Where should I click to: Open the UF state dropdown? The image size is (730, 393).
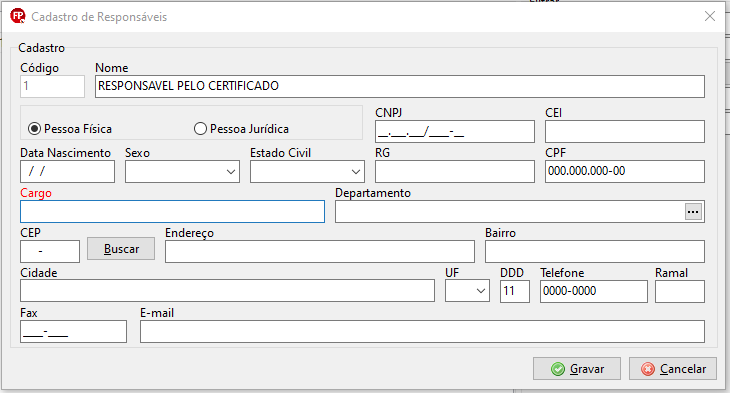tap(467, 291)
